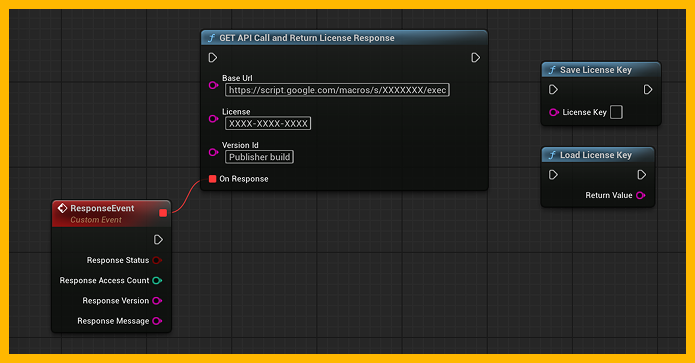This screenshot has width=695, height=363.
Task: Click the Response Status label
Action: tap(118, 260)
